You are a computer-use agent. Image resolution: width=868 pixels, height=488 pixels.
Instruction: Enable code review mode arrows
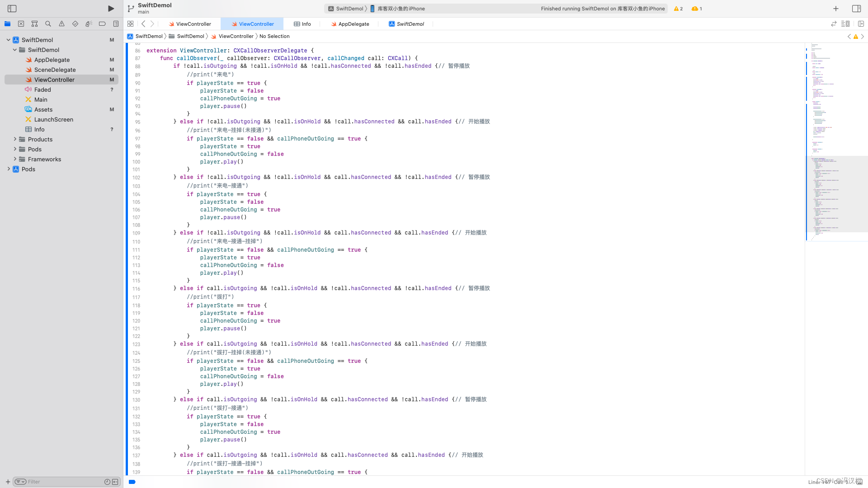point(834,24)
